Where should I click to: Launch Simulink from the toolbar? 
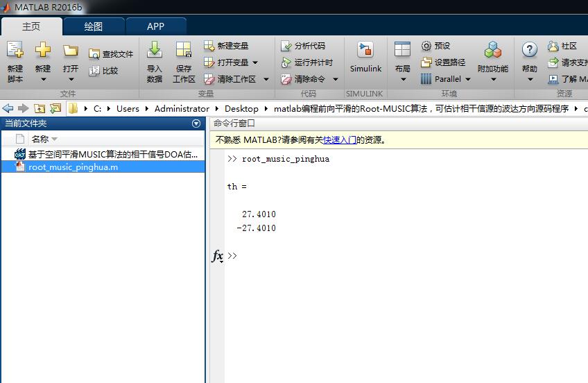[x=365, y=57]
